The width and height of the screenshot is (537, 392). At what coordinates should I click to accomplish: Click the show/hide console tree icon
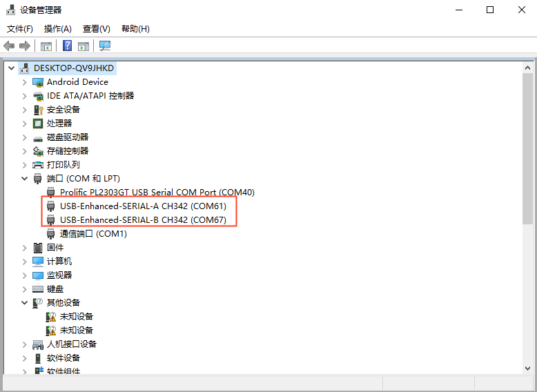coord(46,46)
